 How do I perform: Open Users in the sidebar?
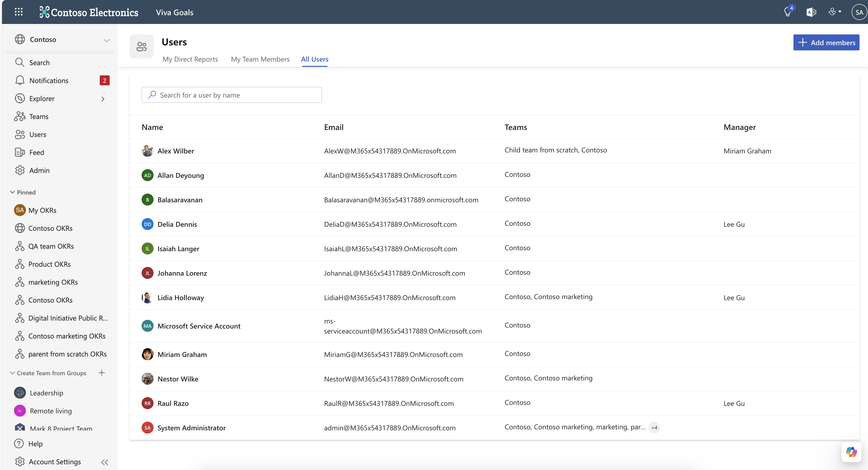(38, 134)
